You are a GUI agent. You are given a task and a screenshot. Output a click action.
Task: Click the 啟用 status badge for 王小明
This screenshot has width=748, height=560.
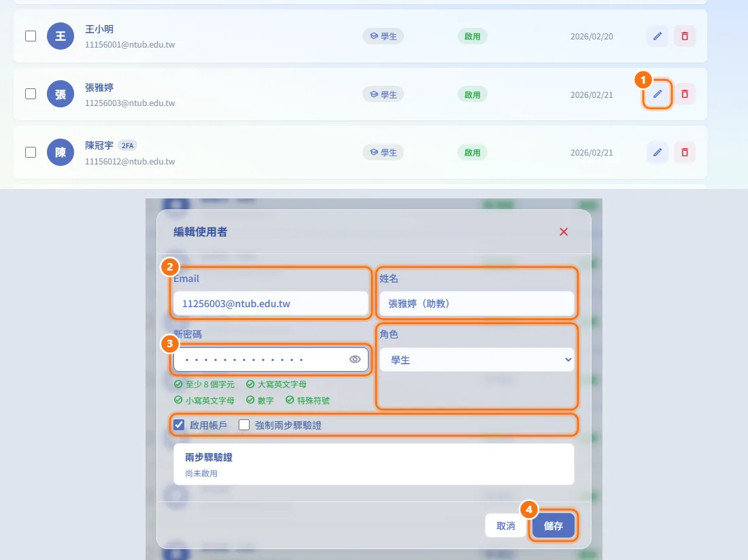pyautogui.click(x=473, y=36)
